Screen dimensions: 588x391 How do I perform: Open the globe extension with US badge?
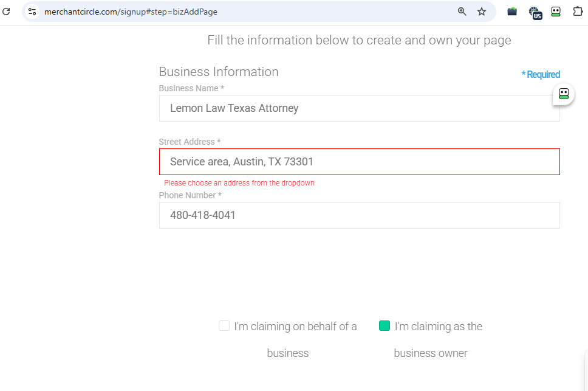[x=535, y=12]
